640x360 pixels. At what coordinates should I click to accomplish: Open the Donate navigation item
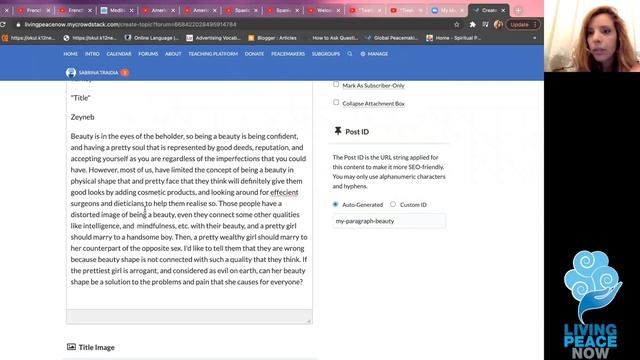(254, 54)
